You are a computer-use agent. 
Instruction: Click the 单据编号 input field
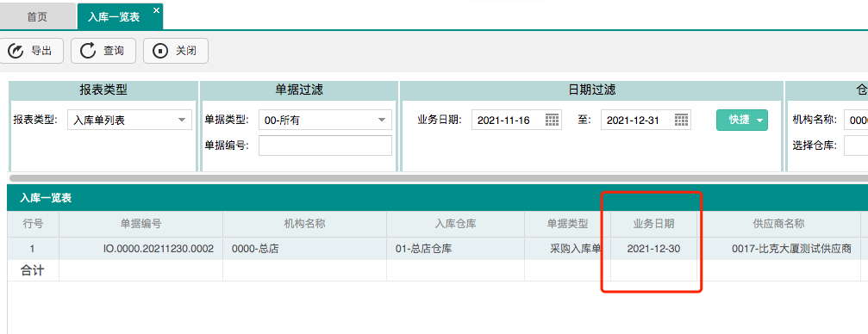coord(325,145)
